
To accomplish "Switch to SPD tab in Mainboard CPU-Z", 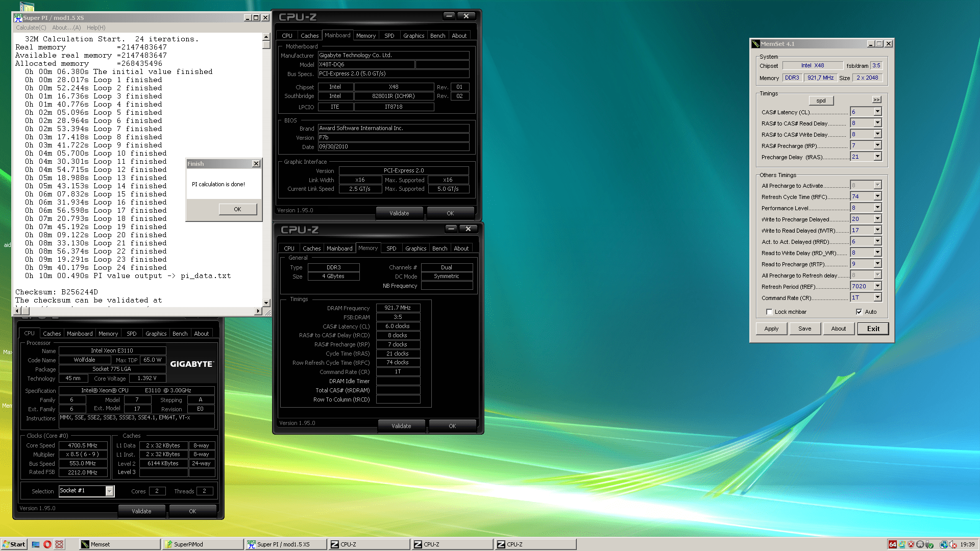I will click(389, 36).
